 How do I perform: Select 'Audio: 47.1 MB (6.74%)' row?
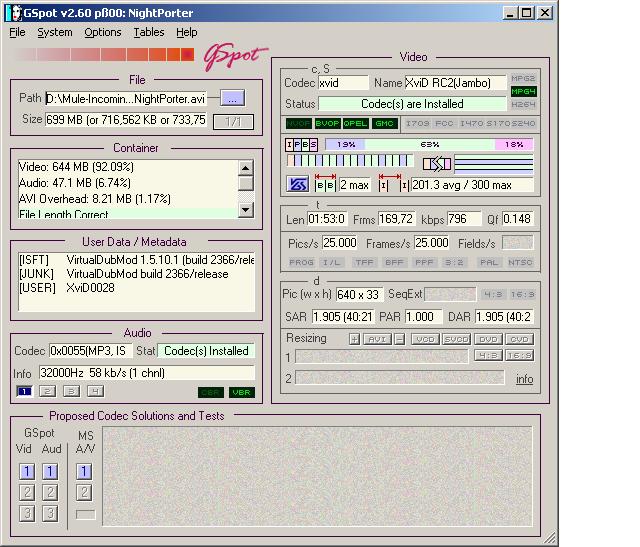coord(127,182)
